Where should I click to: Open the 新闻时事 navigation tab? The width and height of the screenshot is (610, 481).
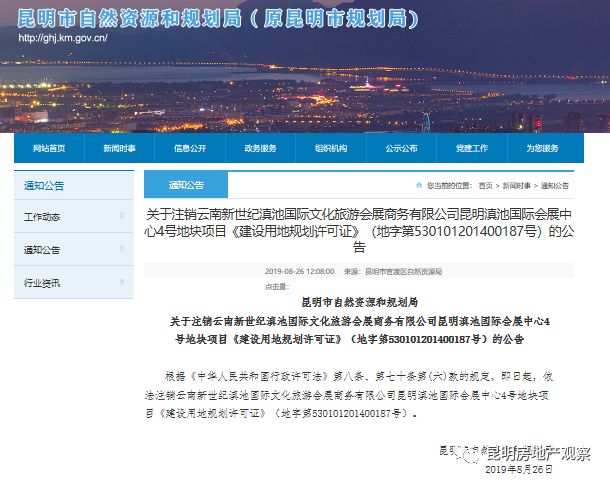tap(119, 148)
